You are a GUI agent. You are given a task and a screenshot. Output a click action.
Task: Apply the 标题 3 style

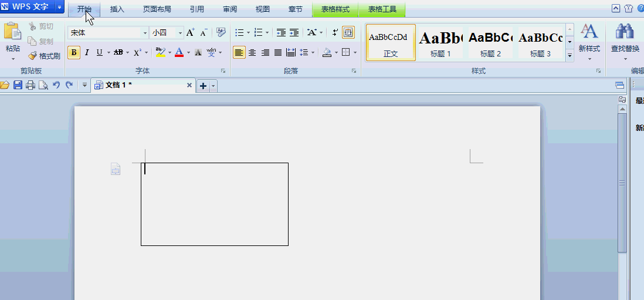[540, 42]
